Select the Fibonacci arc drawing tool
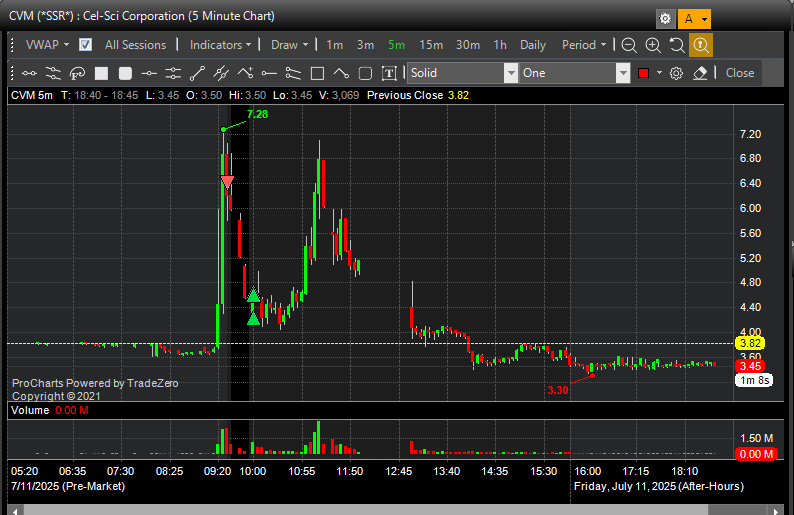Screen dimensions: 794x515 [77, 73]
